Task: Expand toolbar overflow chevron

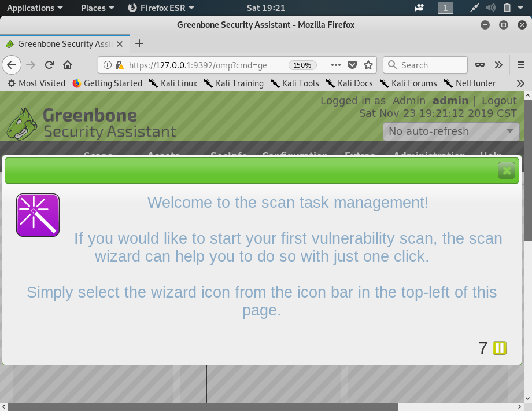Action: (x=498, y=64)
